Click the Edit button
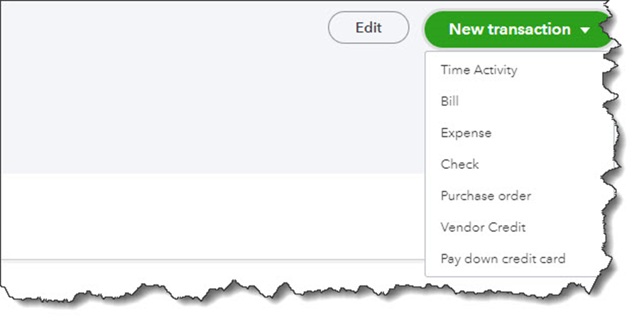Viewport: 644px width, 325px height. pos(369,28)
